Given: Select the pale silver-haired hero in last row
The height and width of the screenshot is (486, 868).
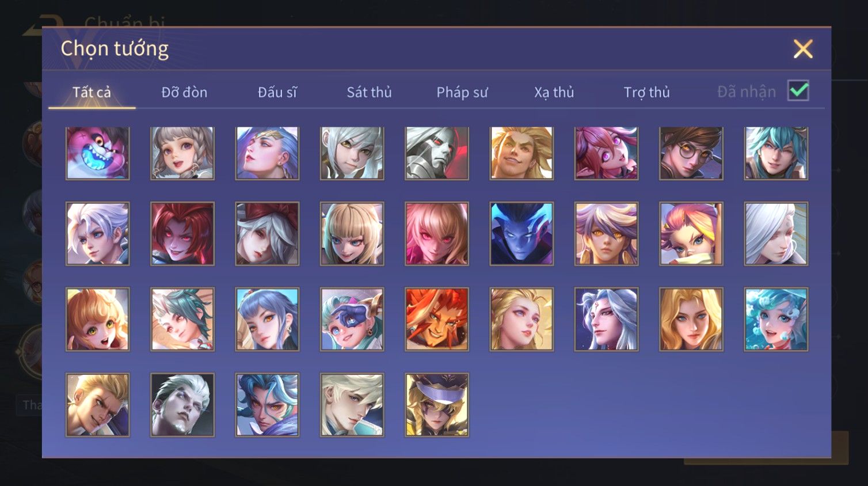Looking at the screenshot, I should 182,405.
